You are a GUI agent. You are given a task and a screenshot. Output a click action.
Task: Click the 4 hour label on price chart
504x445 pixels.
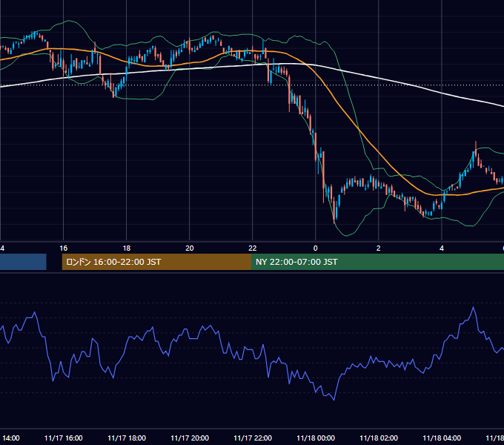click(441, 248)
